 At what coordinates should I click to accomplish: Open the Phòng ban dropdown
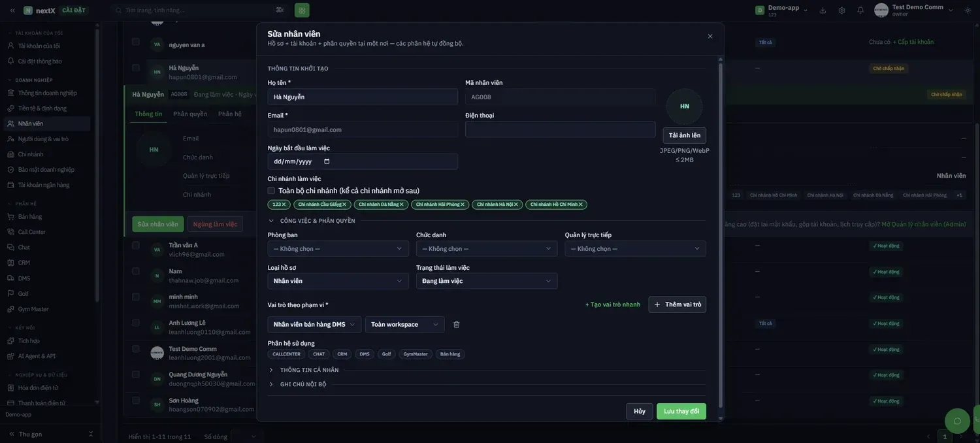coord(338,249)
